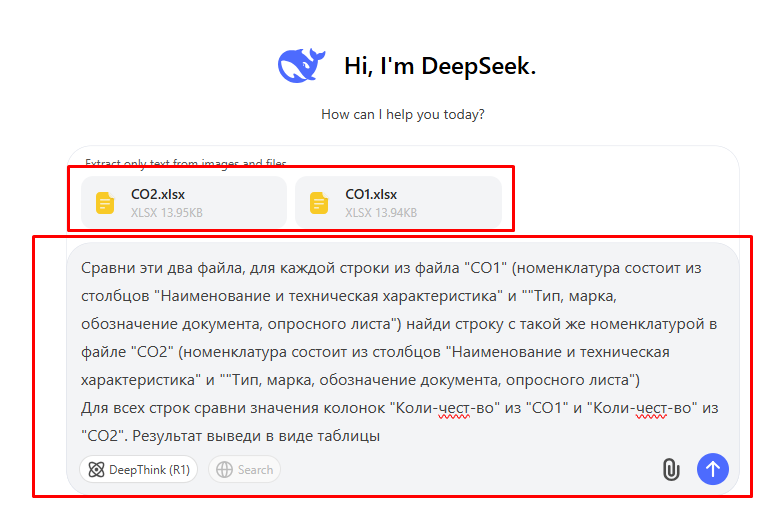This screenshot has width=782, height=512.
Task: Open the CO2.xlsx attachment card
Action: click(x=184, y=202)
